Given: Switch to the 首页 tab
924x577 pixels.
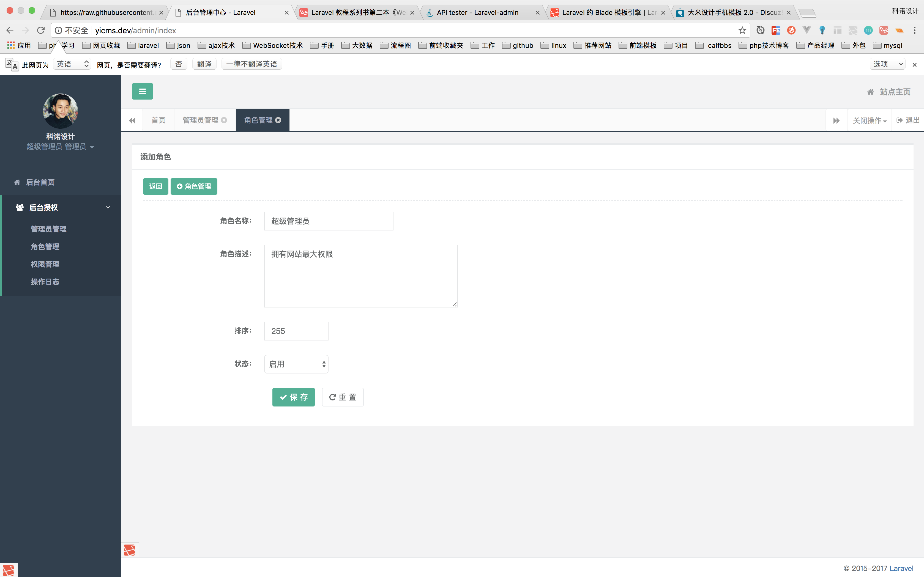Looking at the screenshot, I should (x=158, y=120).
